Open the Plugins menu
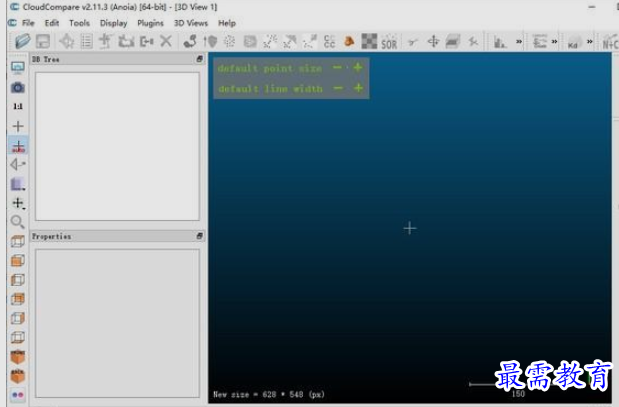619x407 pixels. [x=150, y=23]
